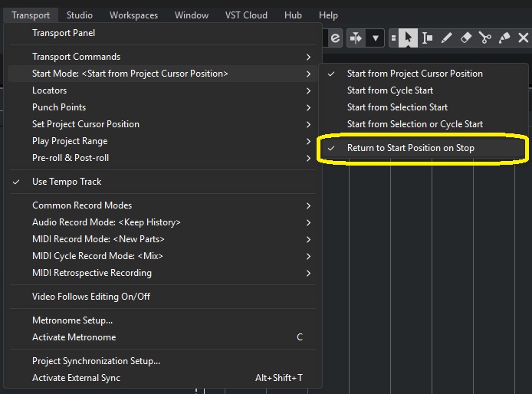Expand the Play Project Range submenu
The height and width of the screenshot is (394, 532).
point(163,141)
